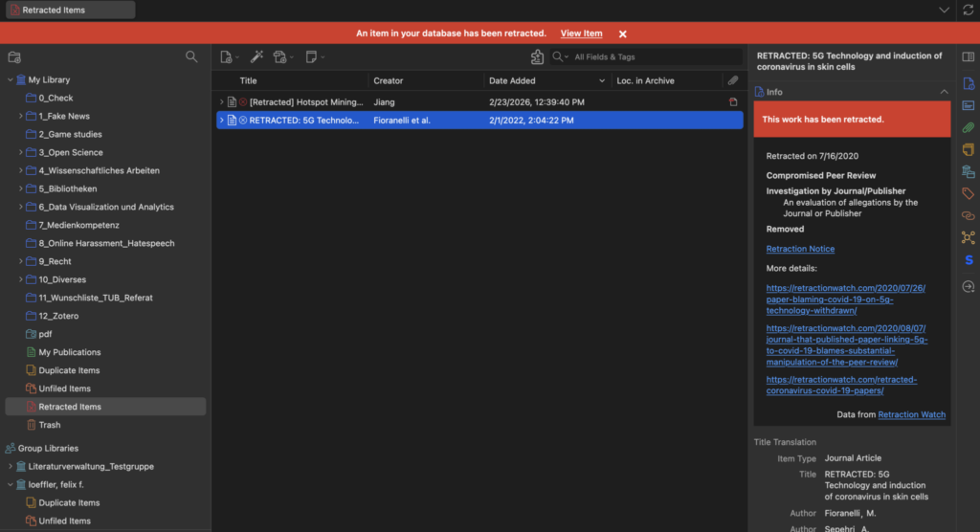This screenshot has width=980, height=532.
Task: Open the tabs list chevron
Action: [x=944, y=10]
